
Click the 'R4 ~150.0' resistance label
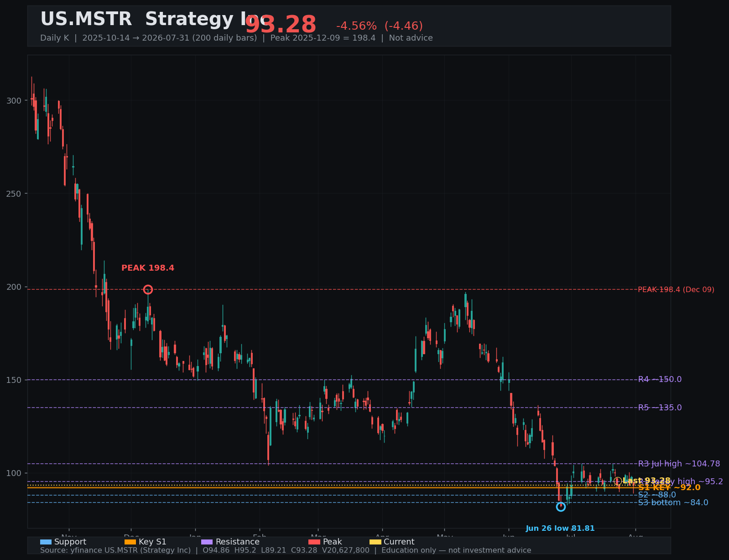[660, 380]
